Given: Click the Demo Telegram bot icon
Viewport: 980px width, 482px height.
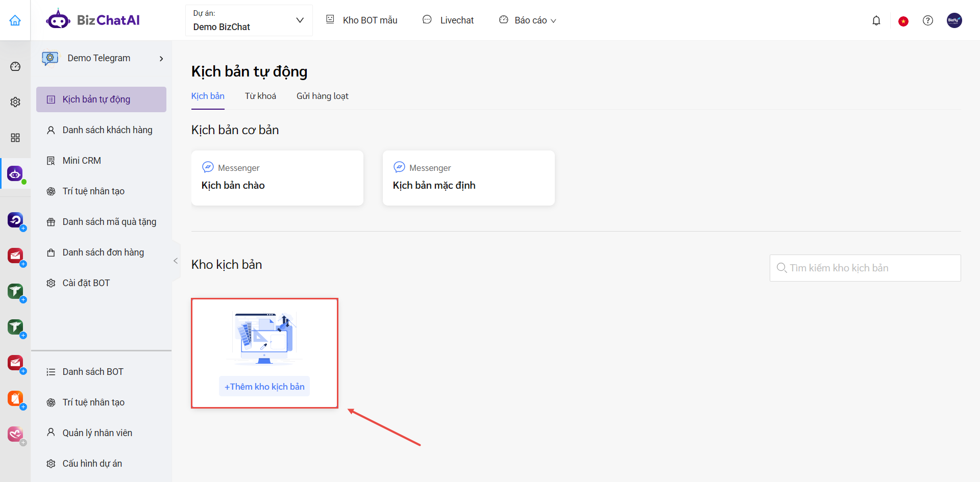Looking at the screenshot, I should click(50, 58).
